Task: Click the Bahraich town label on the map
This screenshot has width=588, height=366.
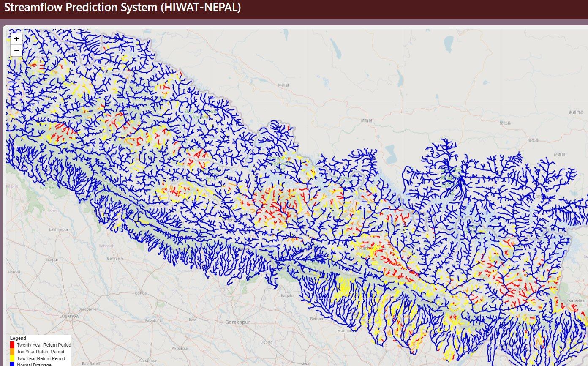Action: pos(115,258)
